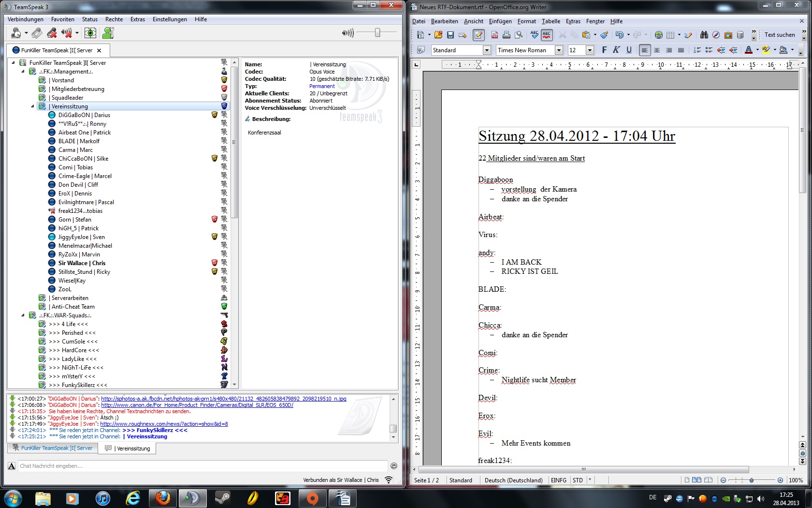Toggle bullet list formatting in Writer
This screenshot has height=508, width=812.
pos(709,50)
